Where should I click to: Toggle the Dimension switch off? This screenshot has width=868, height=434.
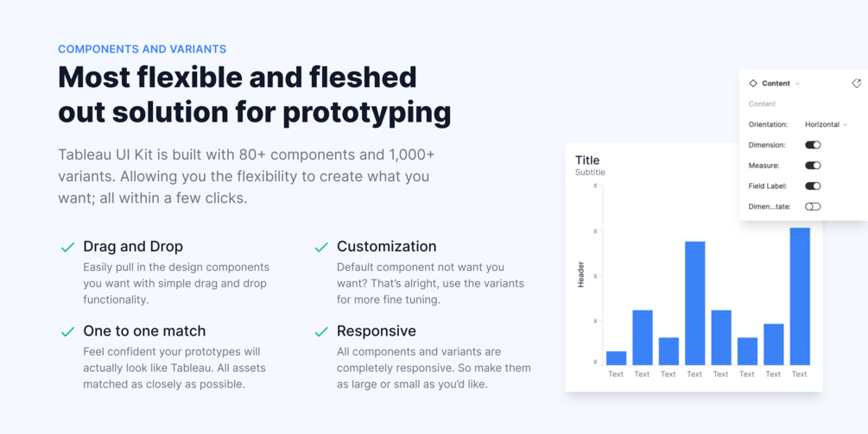click(813, 145)
